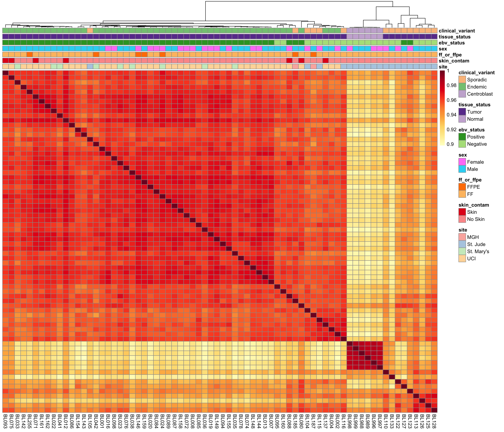Click the skin_contam annotation row label
Screen dimensions: 504x432
(454, 61)
